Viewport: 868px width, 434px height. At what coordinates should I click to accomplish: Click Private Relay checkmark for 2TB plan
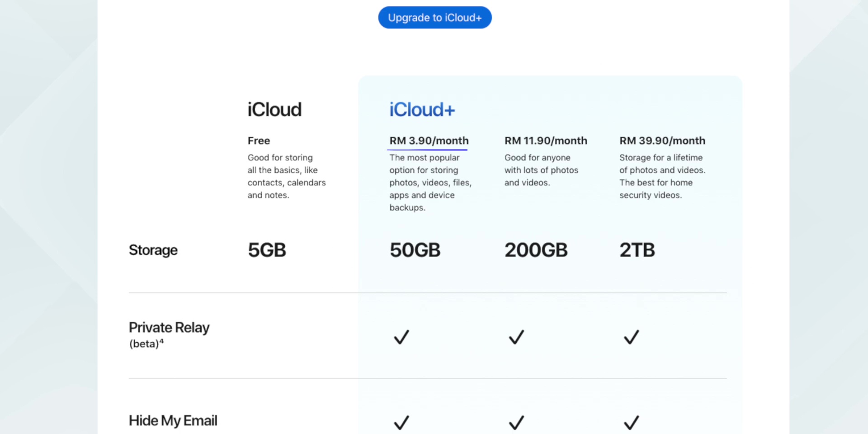pos(632,337)
